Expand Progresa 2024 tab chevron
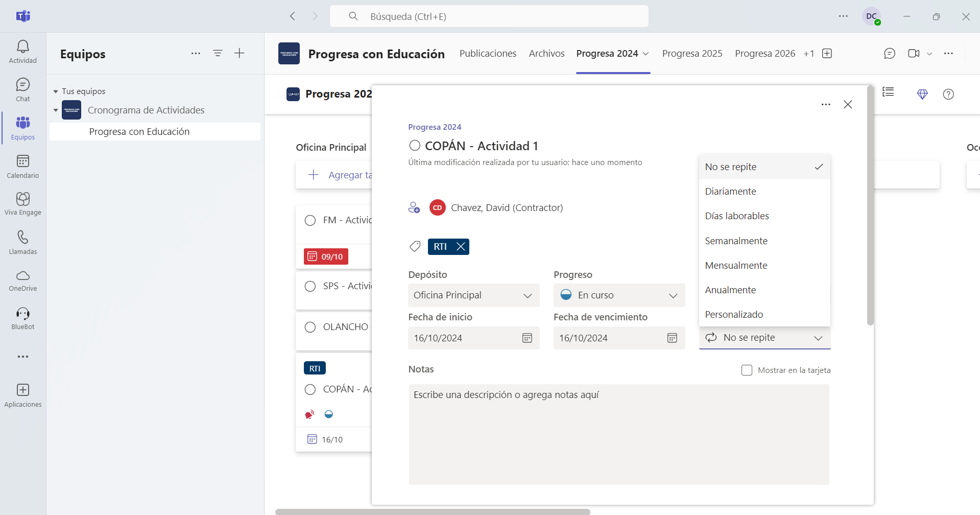980x515 pixels. pyautogui.click(x=646, y=54)
